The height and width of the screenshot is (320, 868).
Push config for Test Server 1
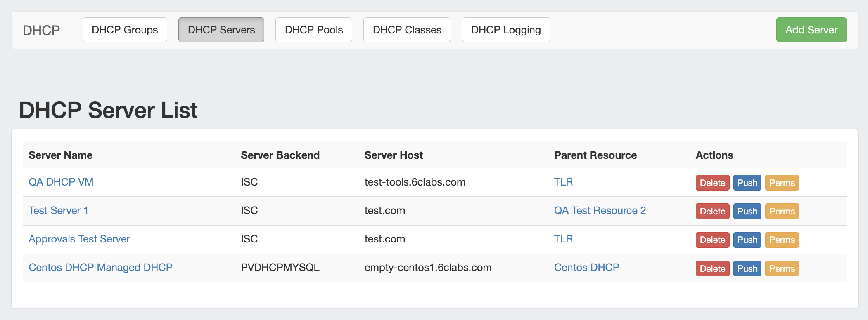coord(747,212)
